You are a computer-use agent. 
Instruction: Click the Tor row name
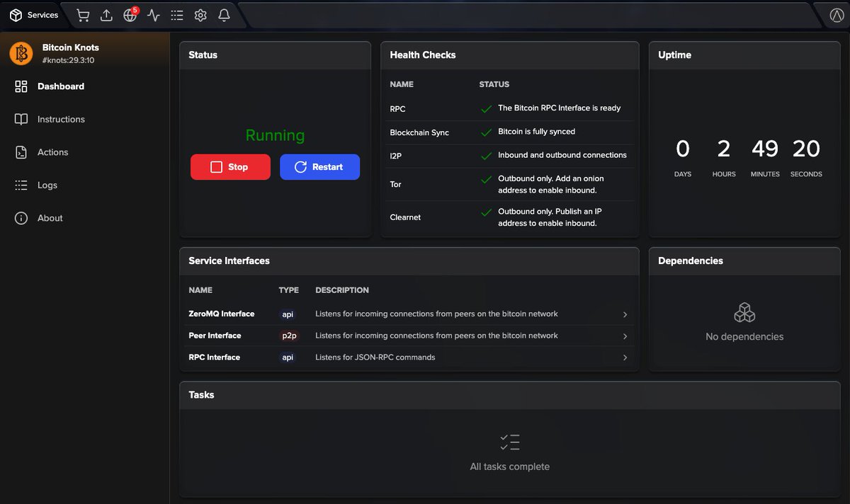coord(395,185)
